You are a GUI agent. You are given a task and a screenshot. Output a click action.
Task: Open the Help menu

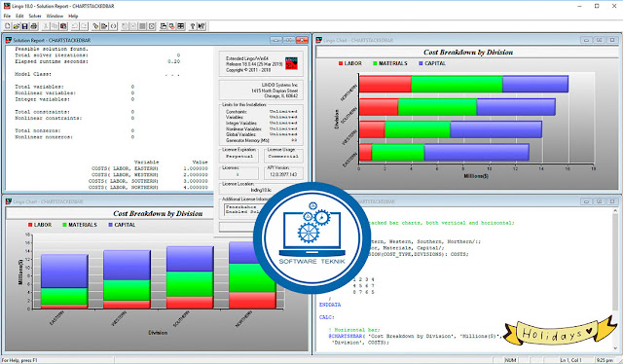73,16
